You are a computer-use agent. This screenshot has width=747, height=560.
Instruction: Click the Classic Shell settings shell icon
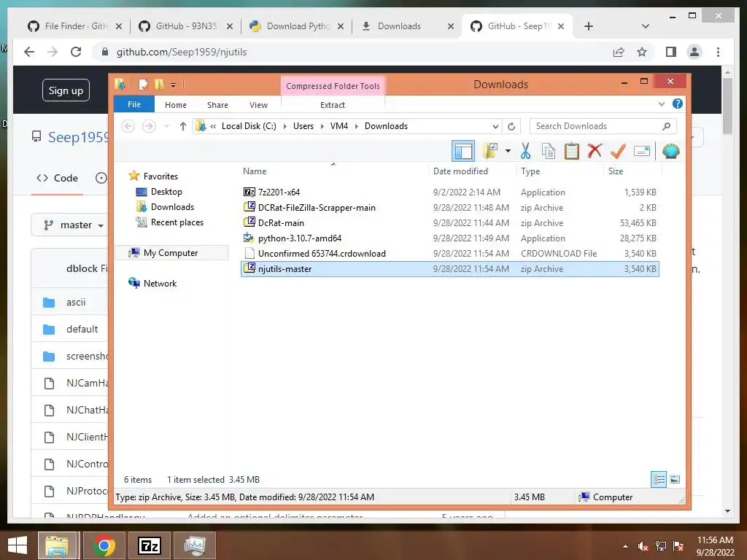[x=670, y=151]
